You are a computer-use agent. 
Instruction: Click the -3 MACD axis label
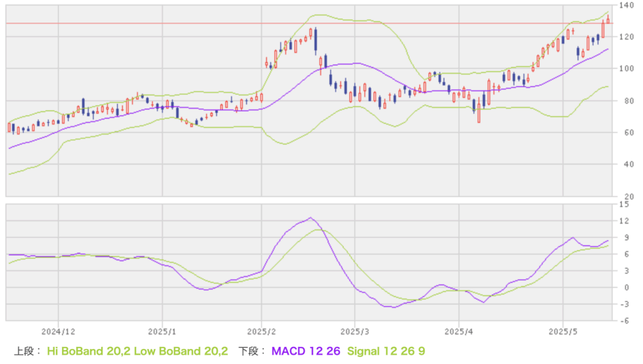point(624,304)
